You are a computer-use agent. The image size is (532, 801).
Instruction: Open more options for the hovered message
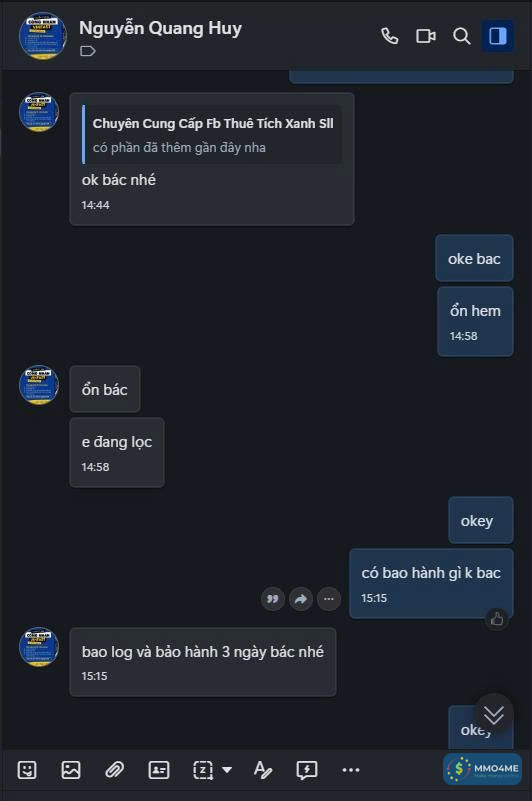point(329,599)
